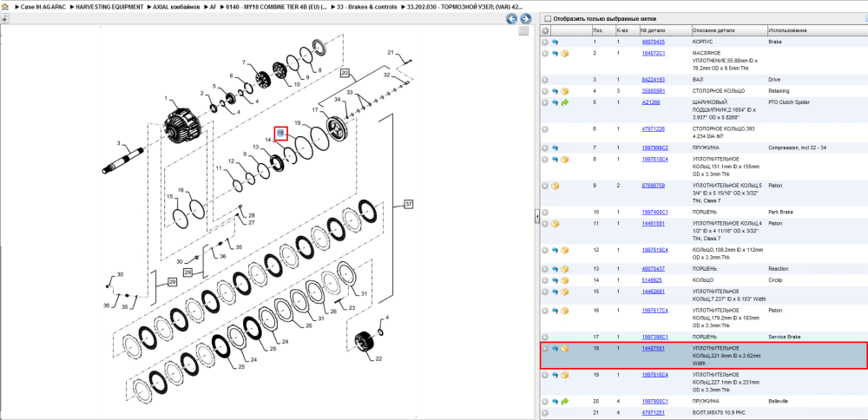This screenshot has height=420, width=868.
Task: Open box icon for part 1997618C4
Action: tap(565, 160)
